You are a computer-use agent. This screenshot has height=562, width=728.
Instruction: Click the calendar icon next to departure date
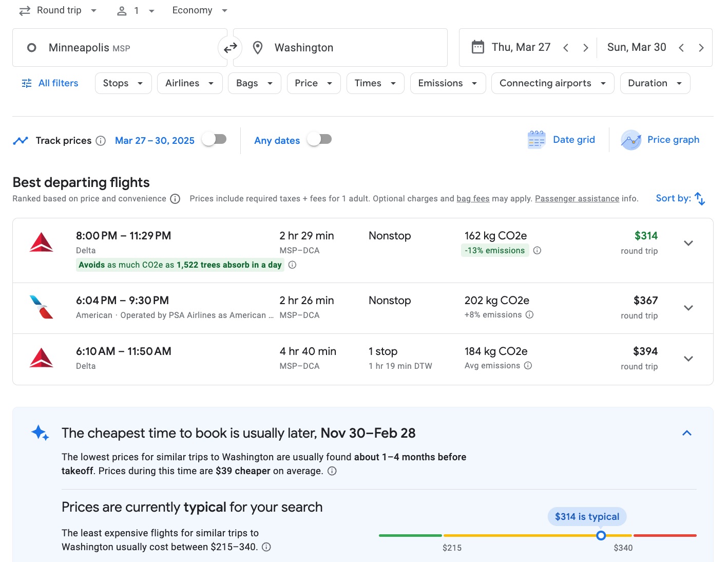point(478,47)
